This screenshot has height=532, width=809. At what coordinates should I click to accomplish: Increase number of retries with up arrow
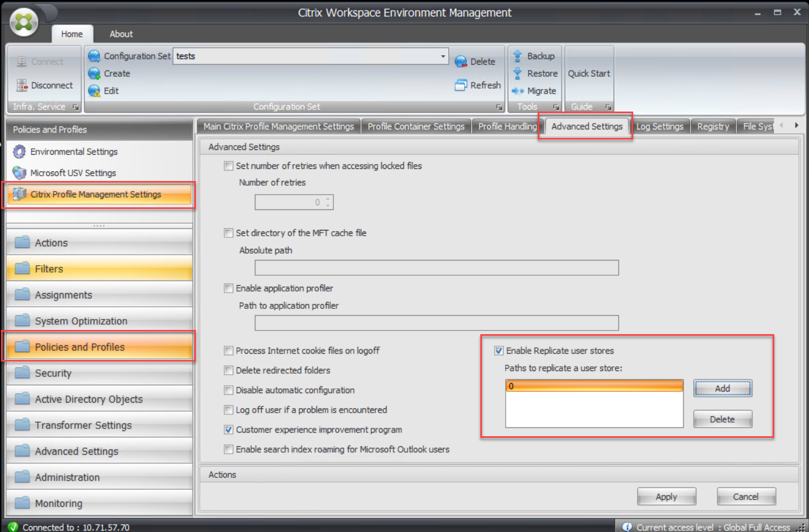coord(328,199)
